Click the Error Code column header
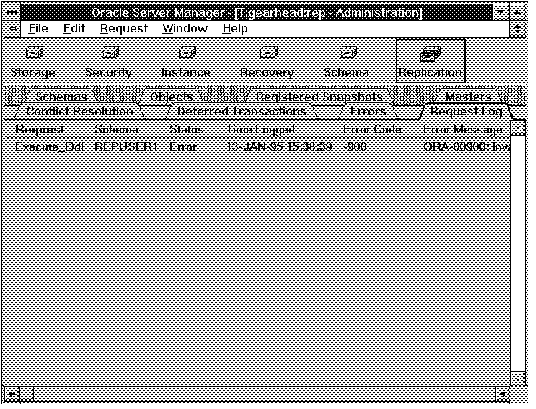 coord(373,130)
